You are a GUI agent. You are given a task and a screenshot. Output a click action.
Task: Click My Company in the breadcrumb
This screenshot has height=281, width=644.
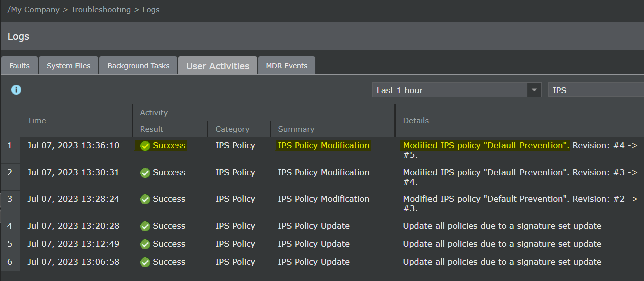point(35,10)
